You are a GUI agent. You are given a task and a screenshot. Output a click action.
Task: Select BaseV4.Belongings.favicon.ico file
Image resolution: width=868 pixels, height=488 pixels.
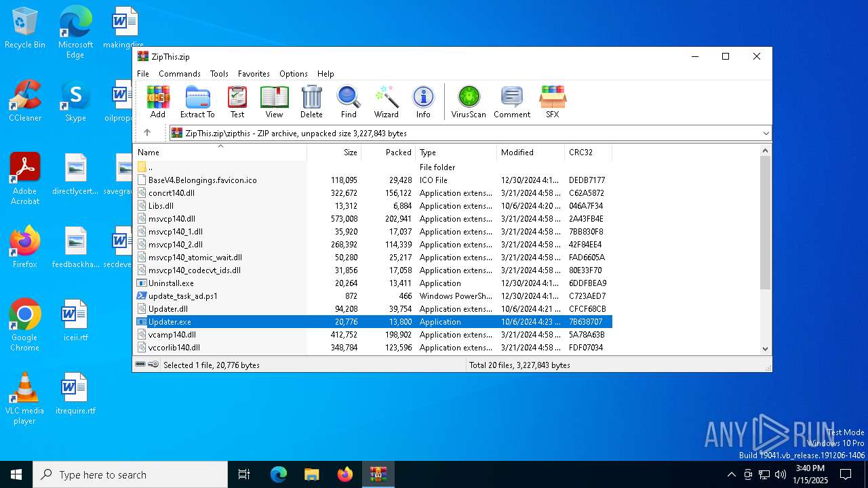tap(373, 180)
